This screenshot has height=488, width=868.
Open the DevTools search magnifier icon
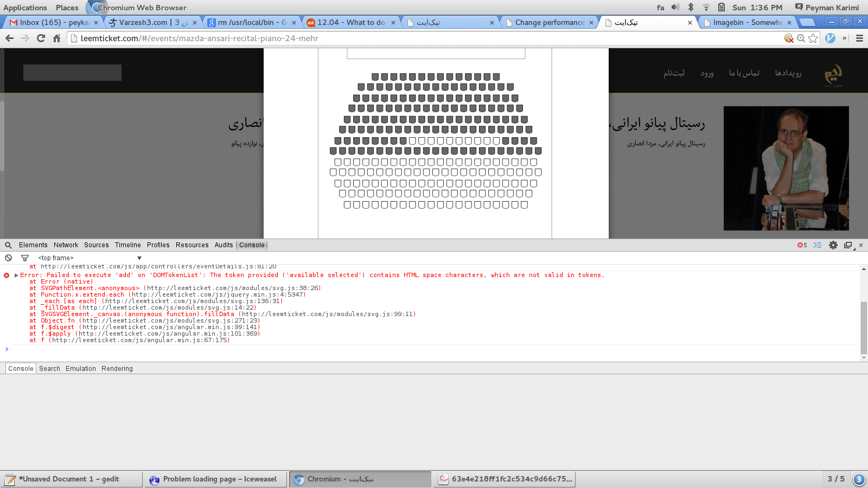pos(8,245)
